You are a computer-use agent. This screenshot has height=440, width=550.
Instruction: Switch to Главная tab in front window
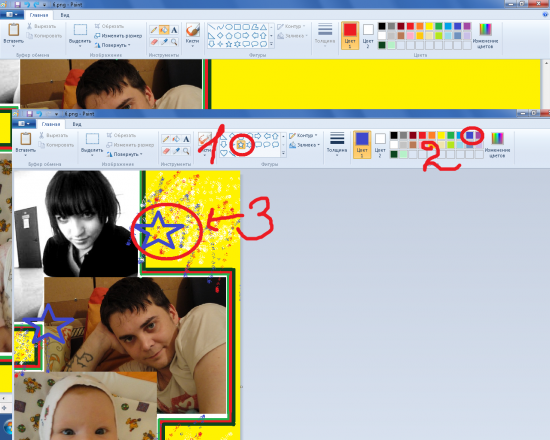(x=51, y=124)
